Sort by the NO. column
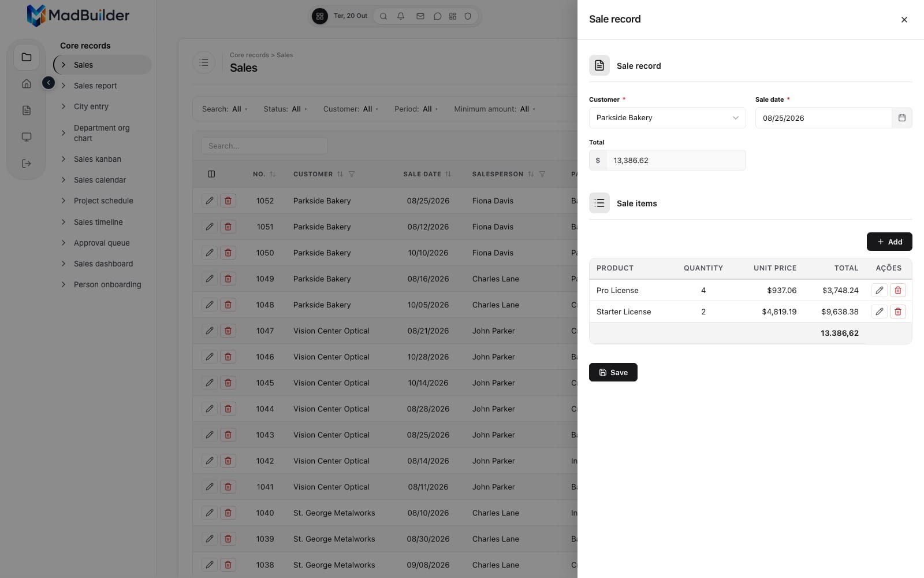 (x=273, y=174)
